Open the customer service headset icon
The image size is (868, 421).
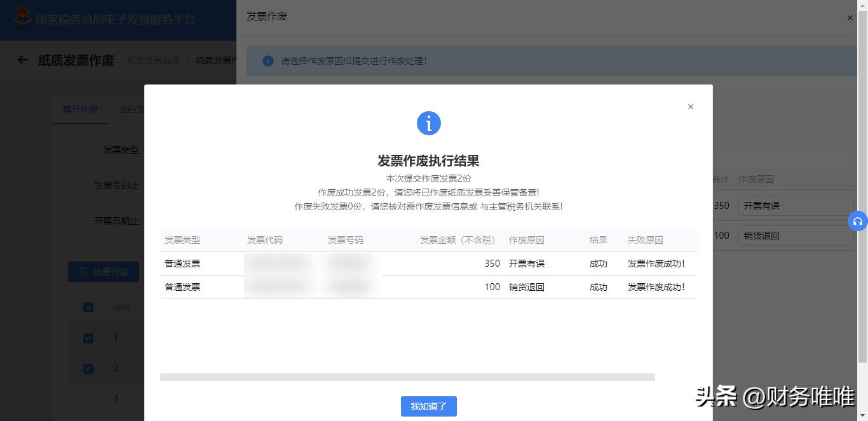click(x=859, y=221)
